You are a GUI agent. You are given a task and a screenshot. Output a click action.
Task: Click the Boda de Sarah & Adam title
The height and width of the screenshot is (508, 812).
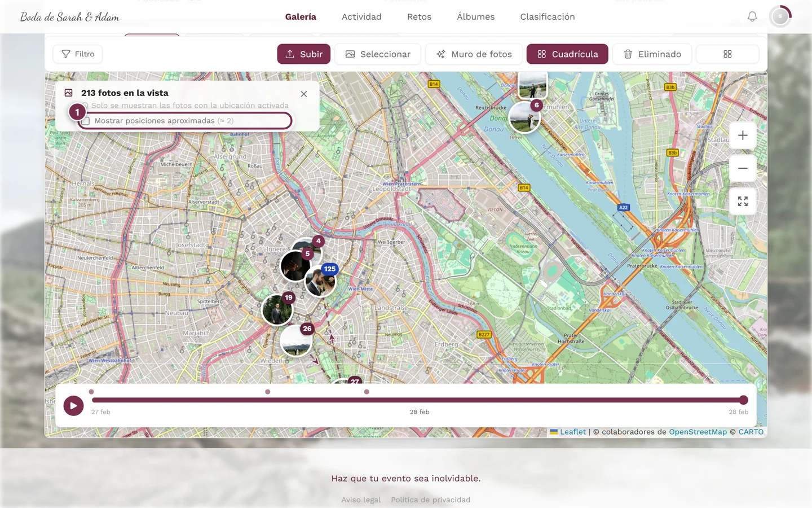(x=70, y=17)
